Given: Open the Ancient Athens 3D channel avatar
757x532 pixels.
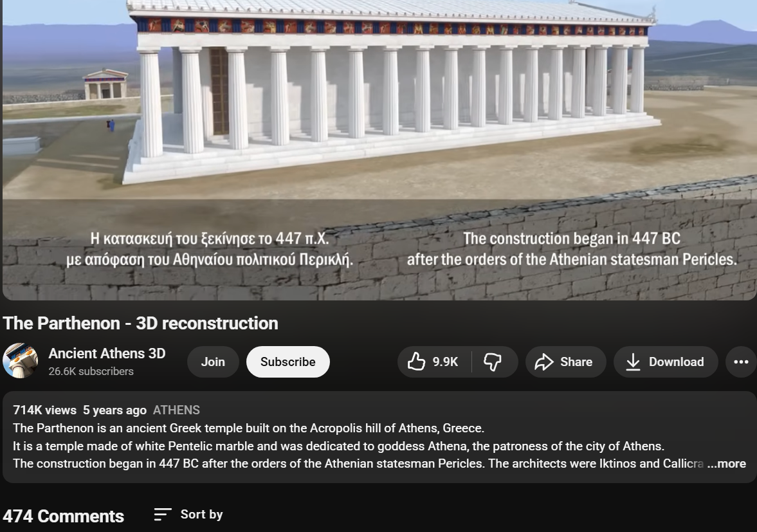Looking at the screenshot, I should pyautogui.click(x=21, y=360).
